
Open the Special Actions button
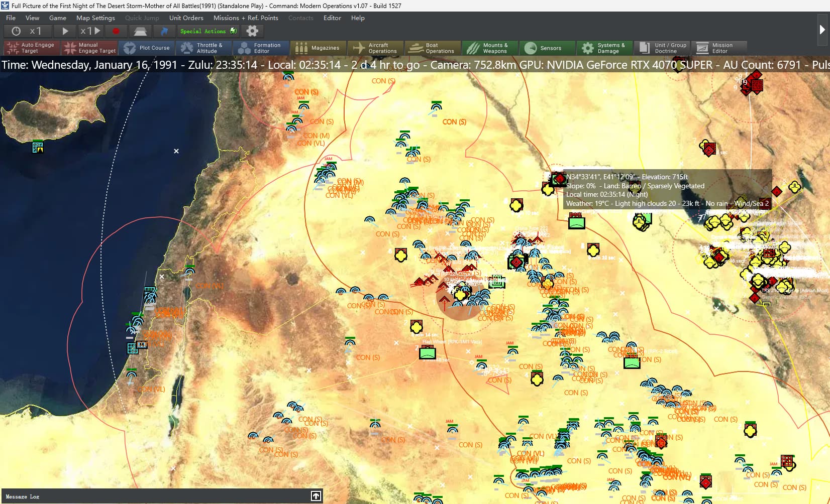tap(208, 31)
